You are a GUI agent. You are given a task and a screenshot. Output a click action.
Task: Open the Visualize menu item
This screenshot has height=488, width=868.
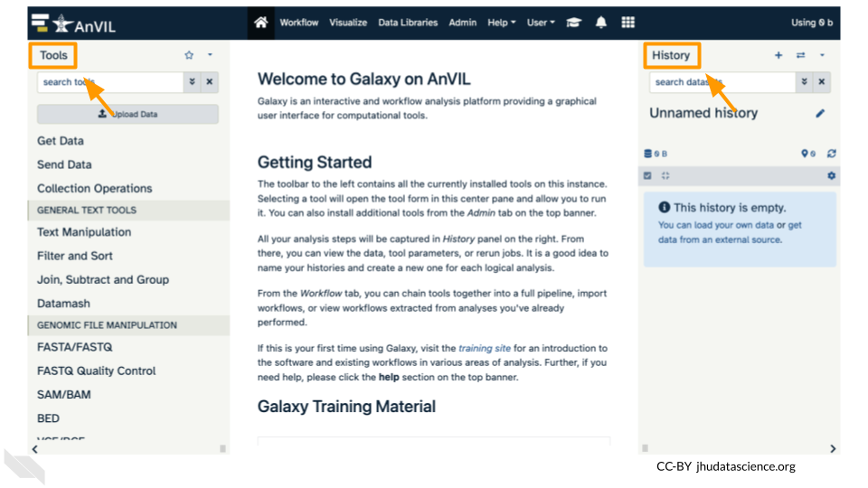point(348,23)
